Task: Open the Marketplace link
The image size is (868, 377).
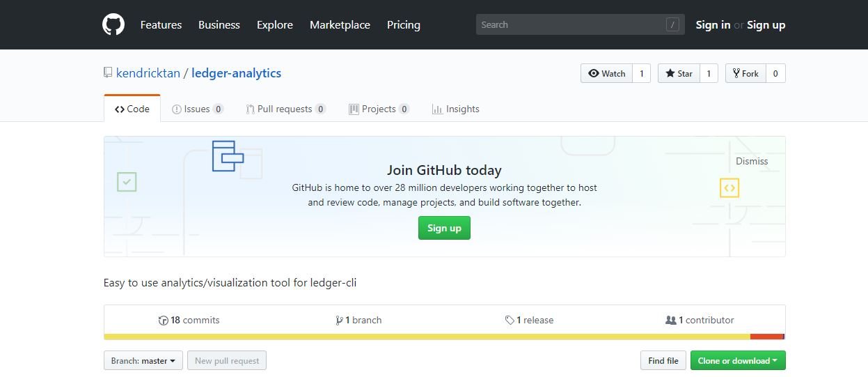Action: coord(340,24)
